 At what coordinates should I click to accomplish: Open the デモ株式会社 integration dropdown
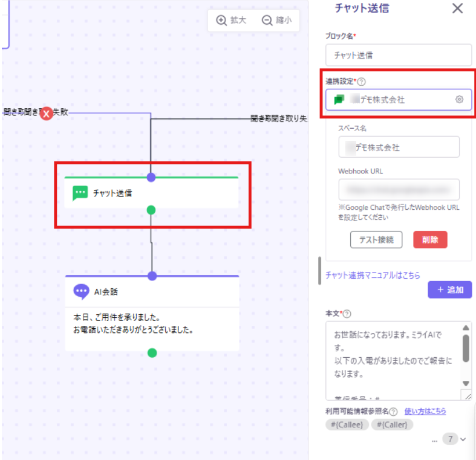pyautogui.click(x=393, y=100)
